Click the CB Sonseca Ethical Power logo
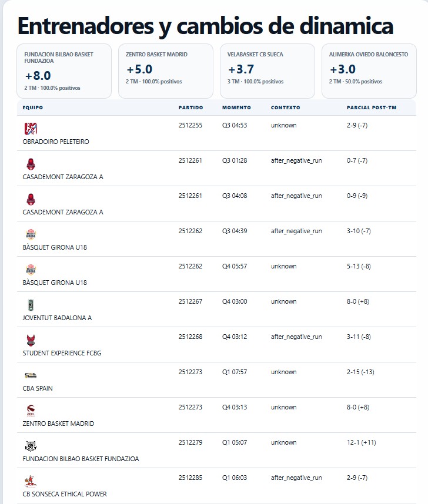The height and width of the screenshot is (504, 428). [31, 481]
